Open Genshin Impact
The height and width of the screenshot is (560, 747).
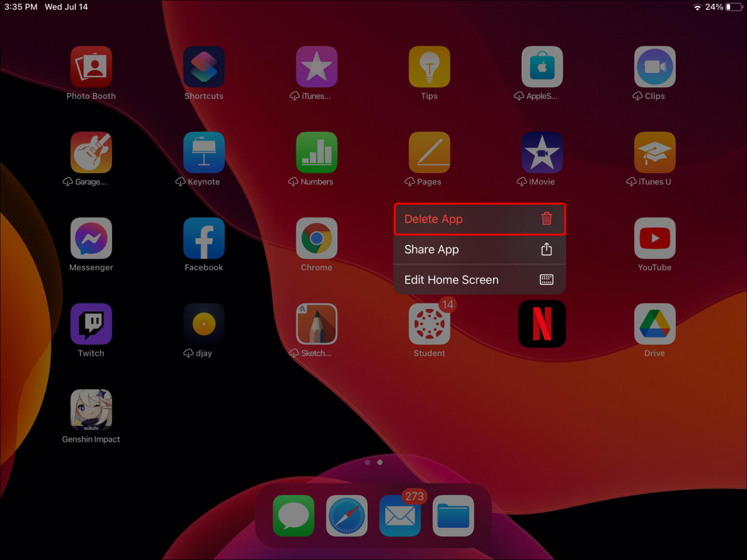pyautogui.click(x=91, y=409)
